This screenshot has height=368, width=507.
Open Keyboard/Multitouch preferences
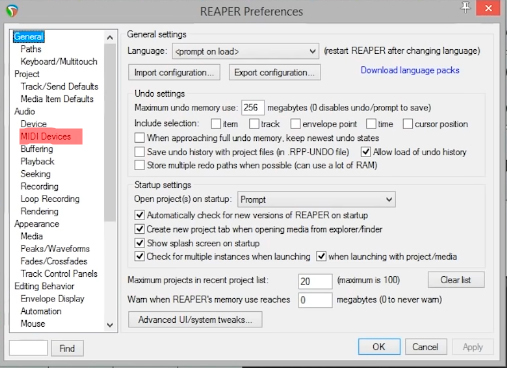(x=59, y=62)
